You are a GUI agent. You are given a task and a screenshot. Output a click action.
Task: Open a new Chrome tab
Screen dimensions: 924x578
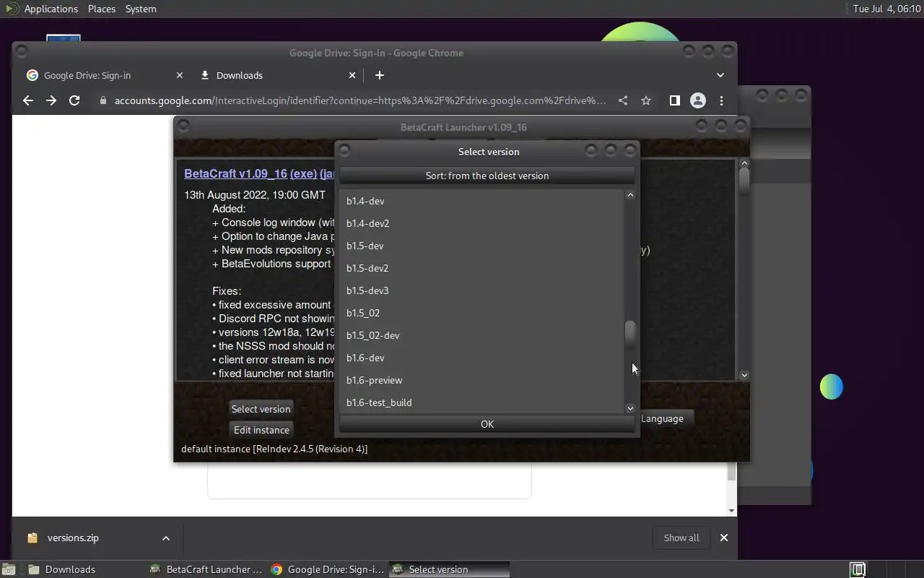pyautogui.click(x=380, y=75)
